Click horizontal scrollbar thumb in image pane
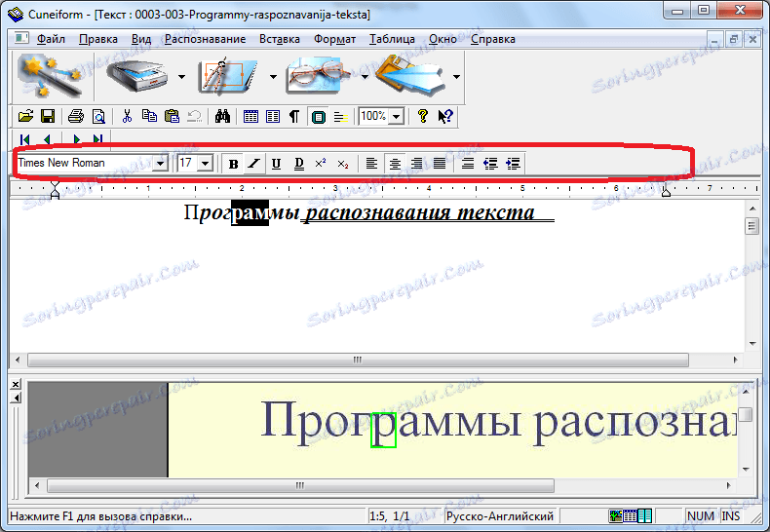 tap(300, 486)
